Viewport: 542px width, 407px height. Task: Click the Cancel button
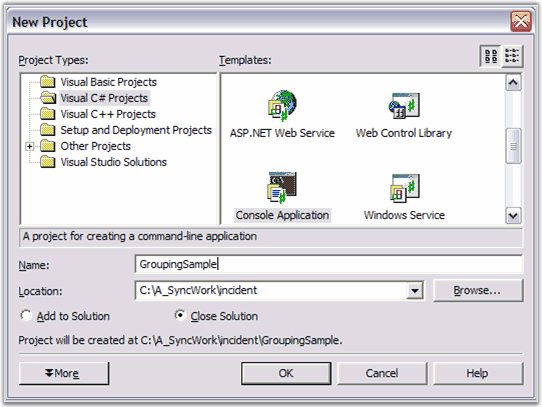point(382,373)
